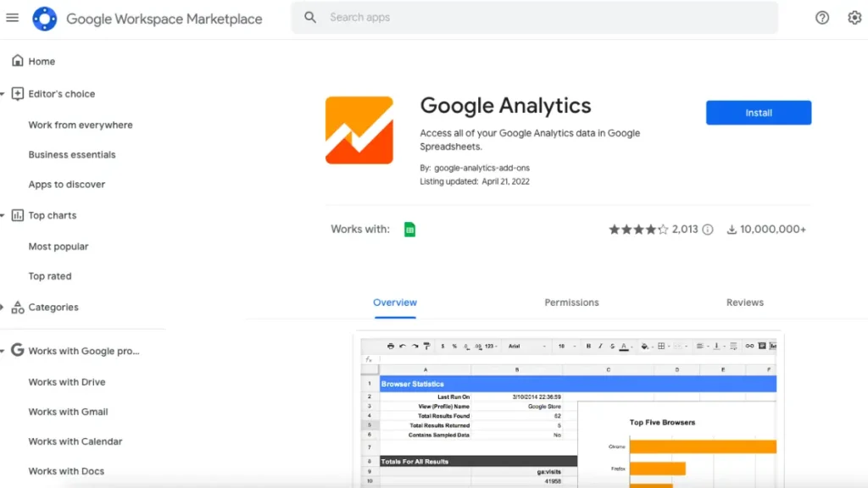Click the Editor's choice icon
This screenshot has width=868, height=488.
(18, 93)
